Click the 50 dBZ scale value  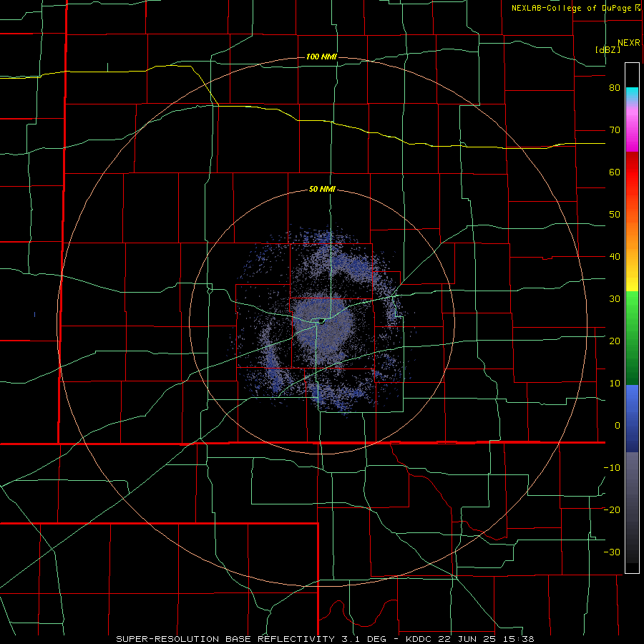(x=615, y=215)
